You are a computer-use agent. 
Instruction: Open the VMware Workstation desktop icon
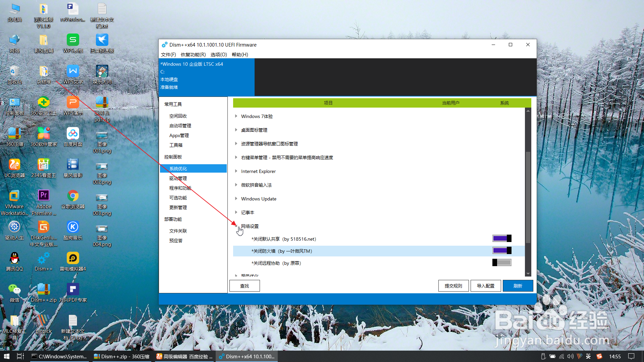tap(14, 196)
